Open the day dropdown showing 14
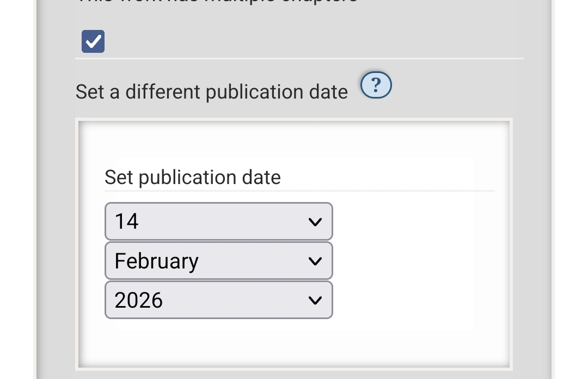This screenshot has width=588, height=379. (218, 222)
